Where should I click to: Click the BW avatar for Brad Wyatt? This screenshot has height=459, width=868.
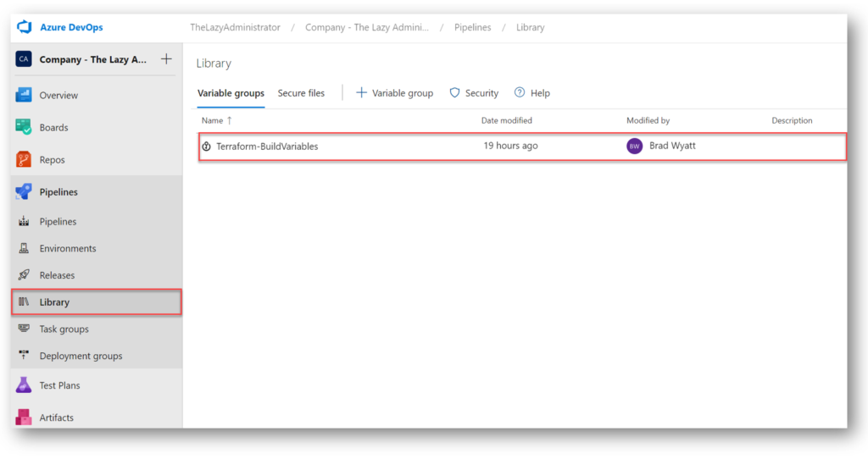click(634, 146)
